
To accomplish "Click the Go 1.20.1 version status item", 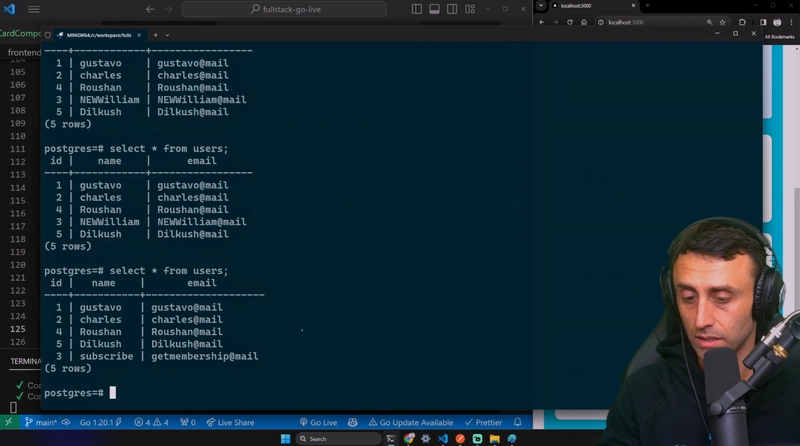I will (x=101, y=422).
